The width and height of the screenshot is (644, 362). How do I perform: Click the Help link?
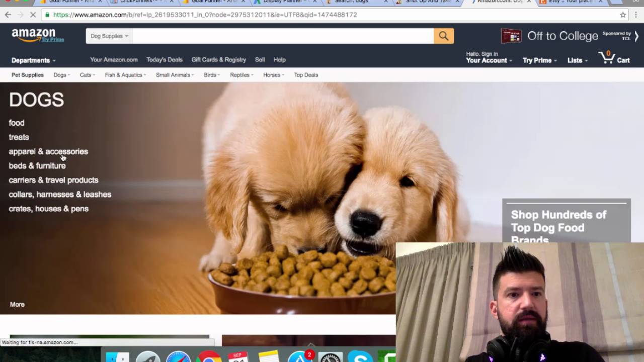coord(279,59)
